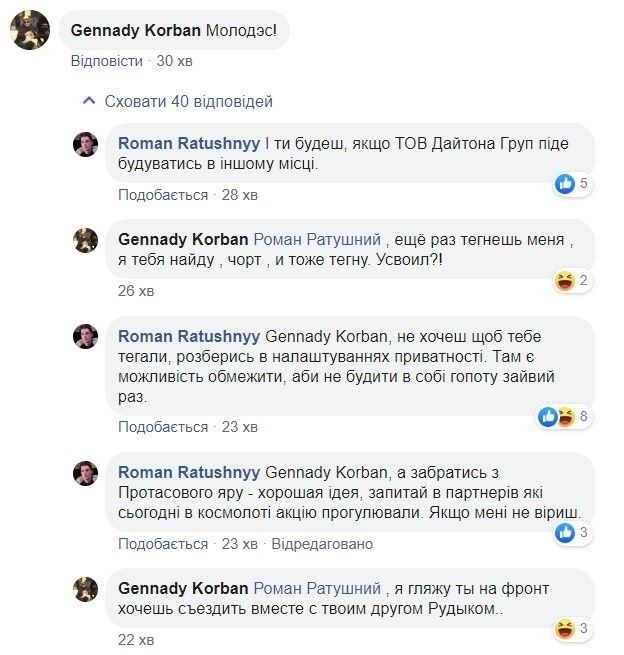624x655 pixels.
Task: Reply to Gennady Korban's 'Молодэс!' comment
Action: coord(106,61)
